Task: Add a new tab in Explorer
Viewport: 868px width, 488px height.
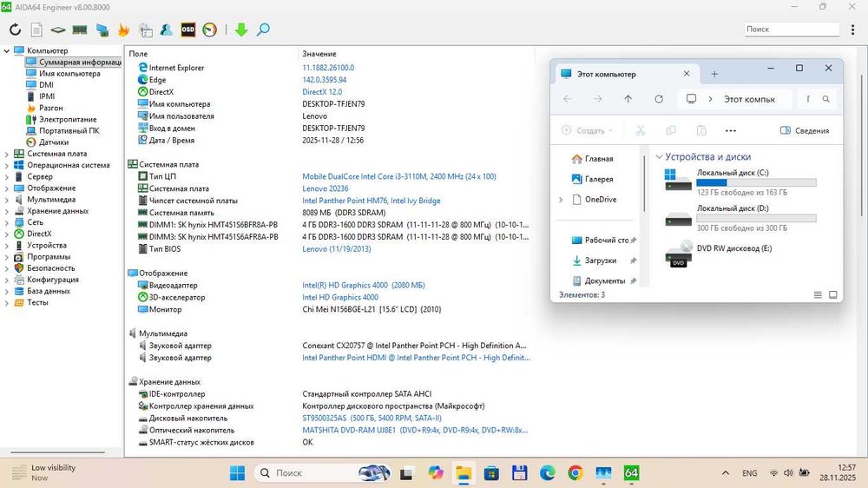Action: 714,74
